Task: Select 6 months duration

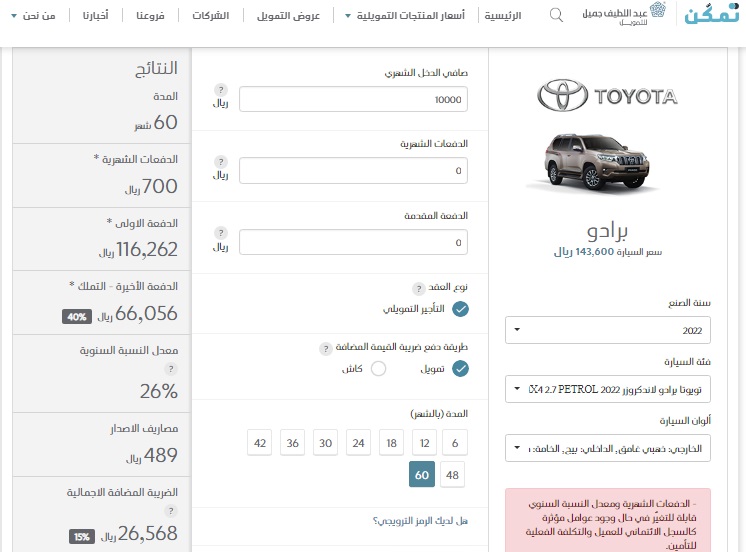Action: (455, 443)
